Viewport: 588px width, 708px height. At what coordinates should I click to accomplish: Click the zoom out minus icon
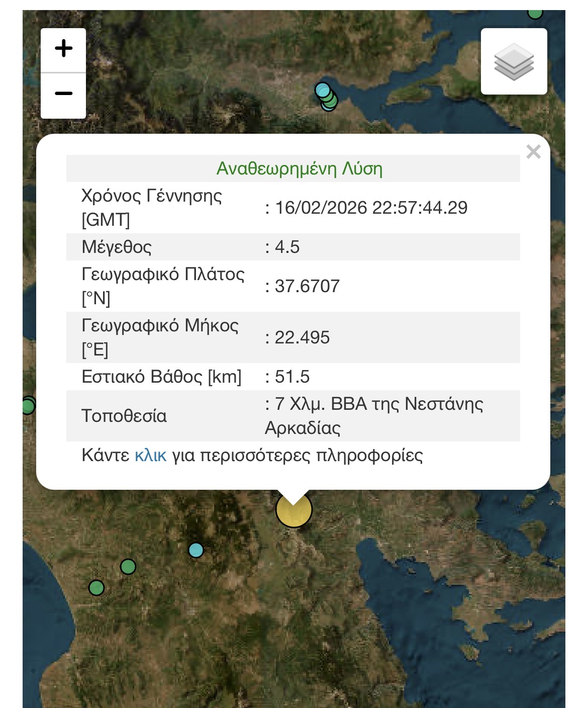pyautogui.click(x=63, y=93)
